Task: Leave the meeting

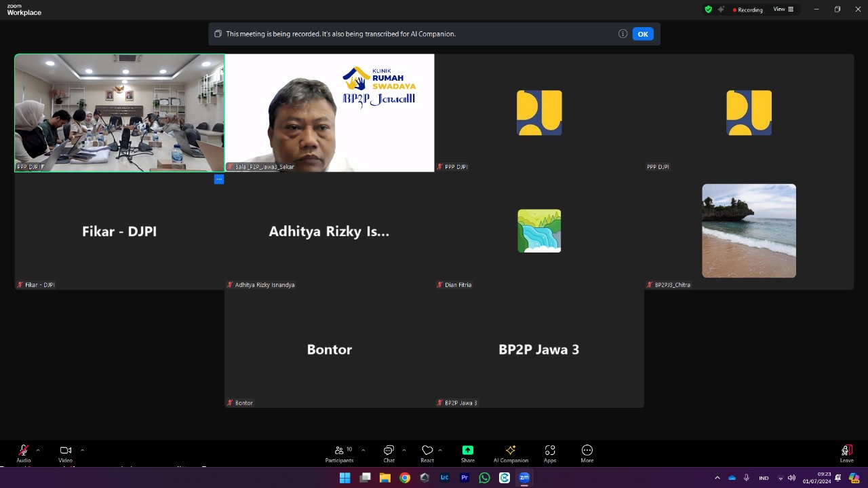Action: point(846,453)
